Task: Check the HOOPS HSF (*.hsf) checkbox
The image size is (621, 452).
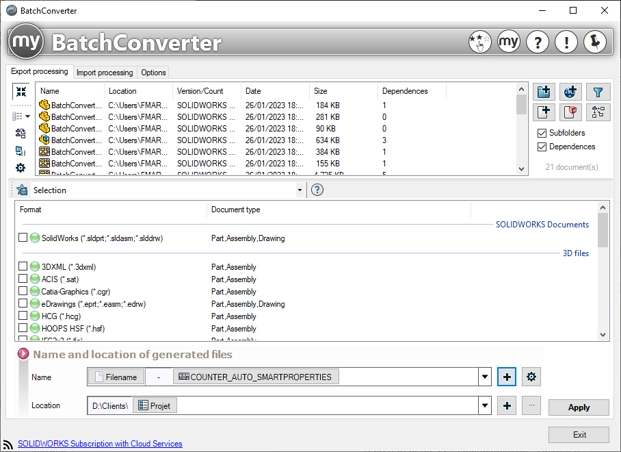Action: tap(23, 328)
